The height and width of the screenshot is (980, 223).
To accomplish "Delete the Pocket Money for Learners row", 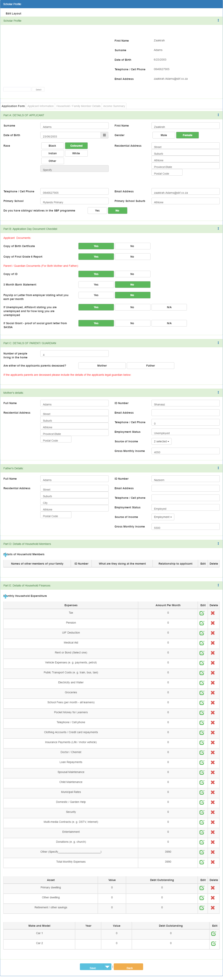I will (x=213, y=713).
